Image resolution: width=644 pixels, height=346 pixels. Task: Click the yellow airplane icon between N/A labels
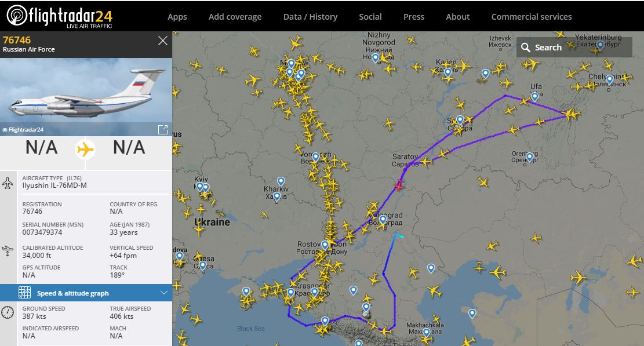point(85,148)
